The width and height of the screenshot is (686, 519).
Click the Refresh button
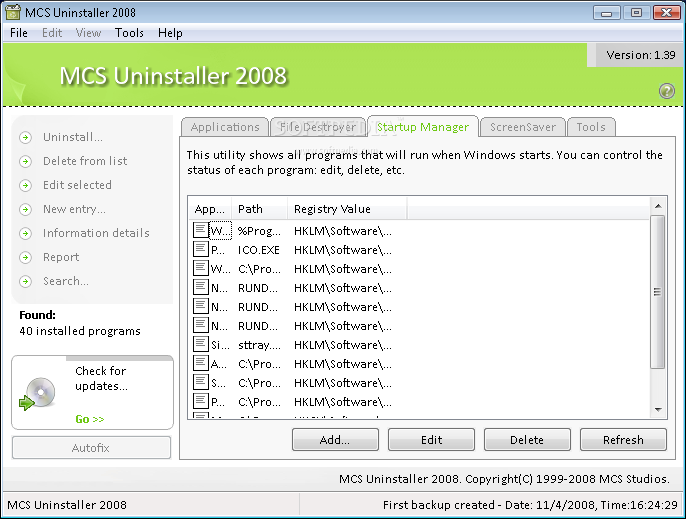(x=623, y=440)
